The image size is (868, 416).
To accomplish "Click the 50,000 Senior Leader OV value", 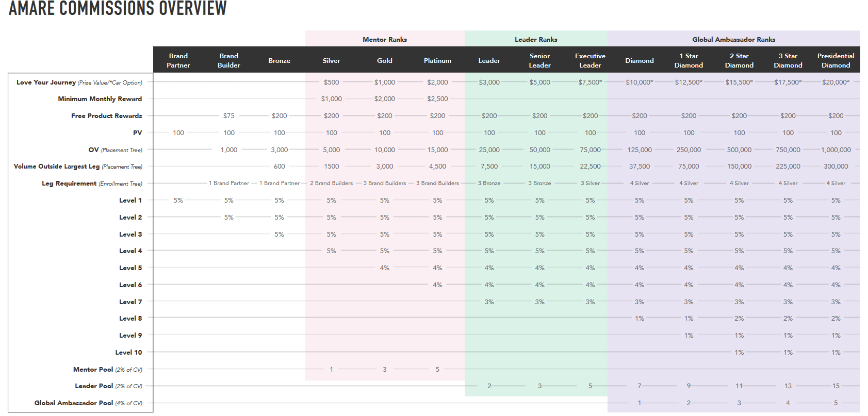I will click(x=540, y=150).
